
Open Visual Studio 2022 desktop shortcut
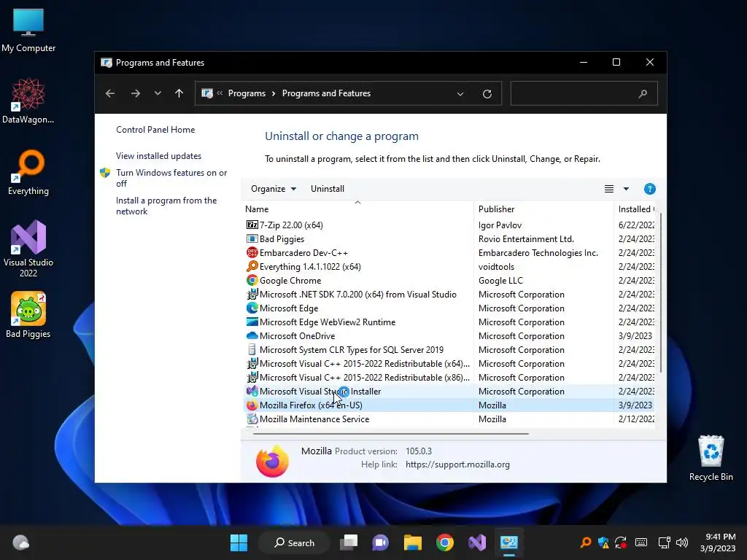click(28, 248)
